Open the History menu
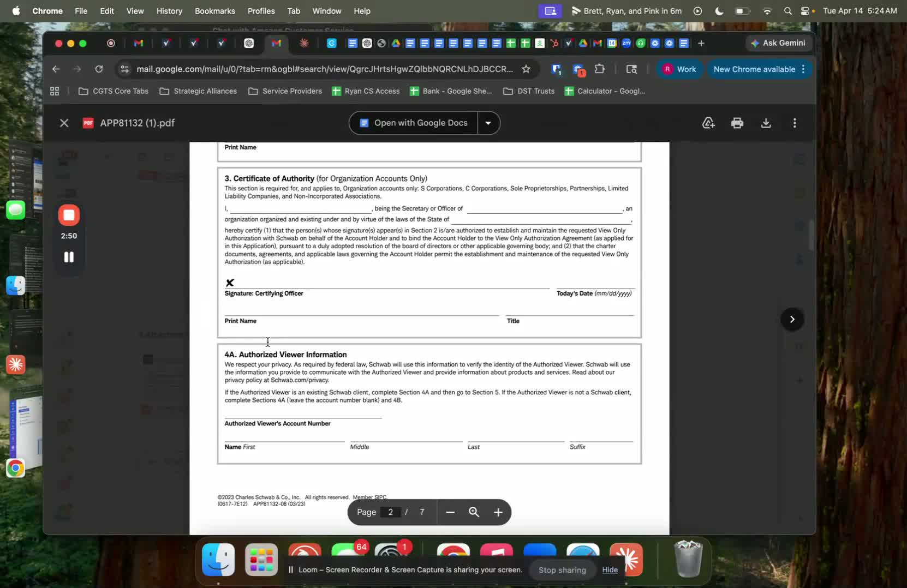The height and width of the screenshot is (588, 907). (169, 11)
